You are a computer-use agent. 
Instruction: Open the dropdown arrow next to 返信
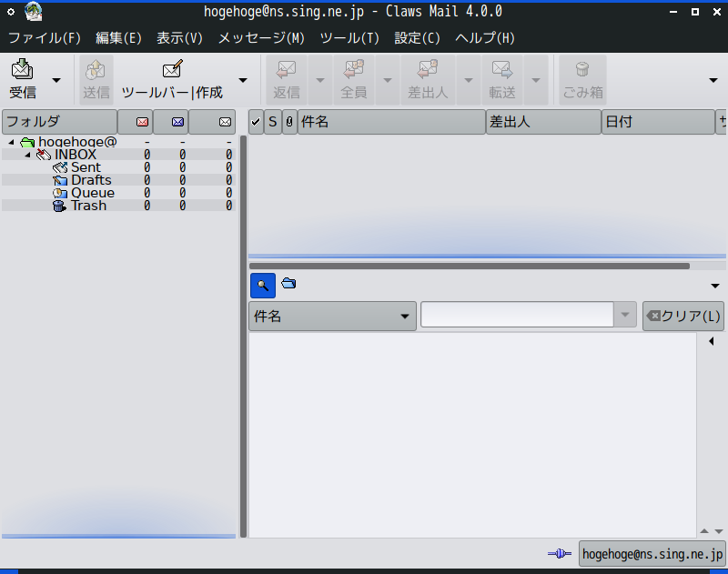coord(320,80)
